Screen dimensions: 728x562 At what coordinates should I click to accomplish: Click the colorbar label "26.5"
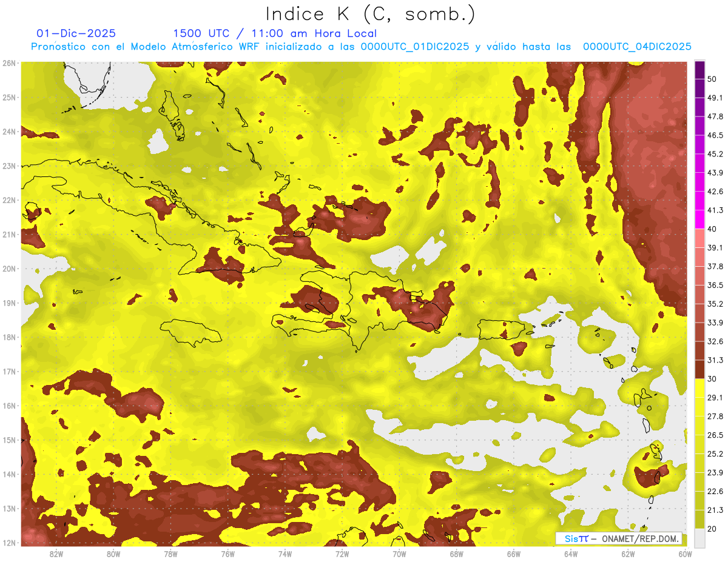coord(715,435)
